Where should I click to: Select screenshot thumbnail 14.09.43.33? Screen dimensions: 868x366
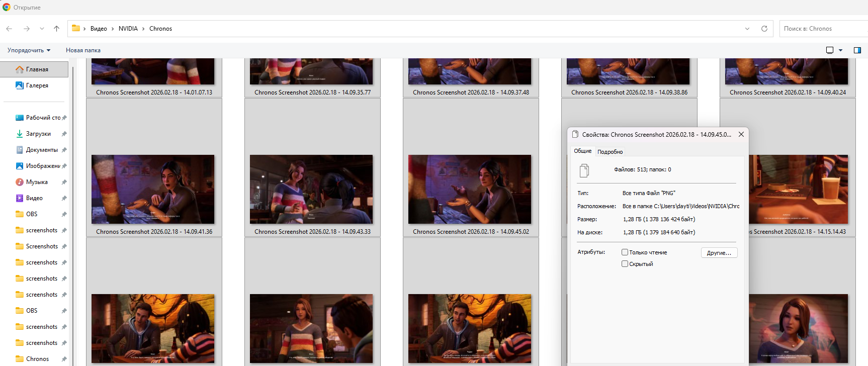point(311,189)
